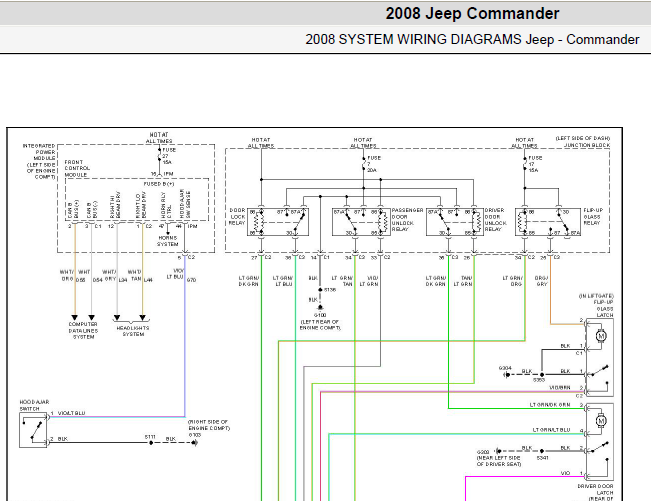Image resolution: width=651 pixels, height=501 pixels.
Task: Select the 'S341' splice label
Action: (x=543, y=458)
